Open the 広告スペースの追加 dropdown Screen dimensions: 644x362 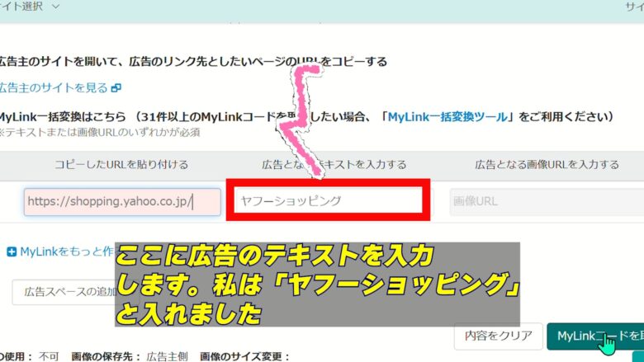[62, 292]
